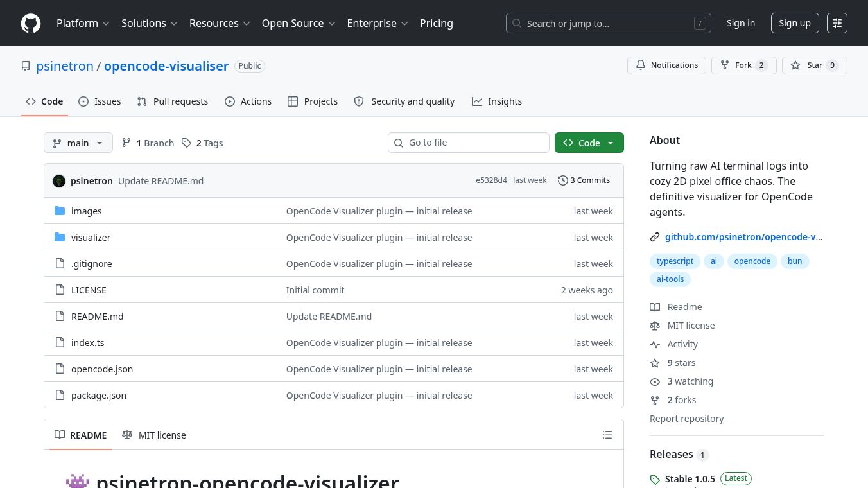Click the package.json file icon
The height and width of the screenshot is (488, 868).
[60, 396]
